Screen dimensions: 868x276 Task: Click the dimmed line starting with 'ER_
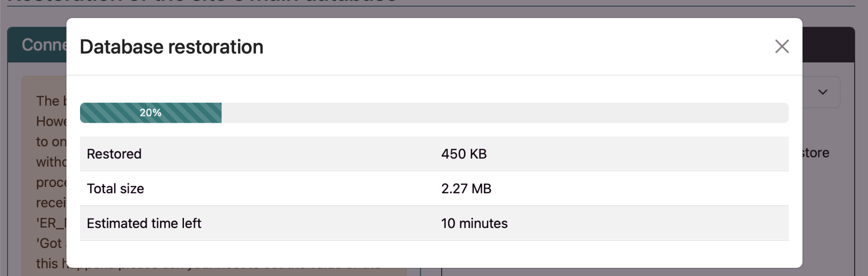pos(51,223)
